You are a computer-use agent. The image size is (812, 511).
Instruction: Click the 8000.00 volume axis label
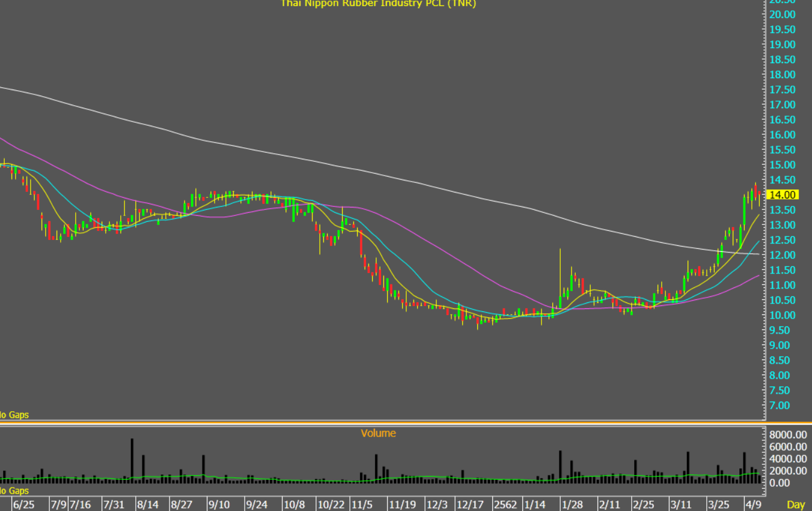point(788,434)
